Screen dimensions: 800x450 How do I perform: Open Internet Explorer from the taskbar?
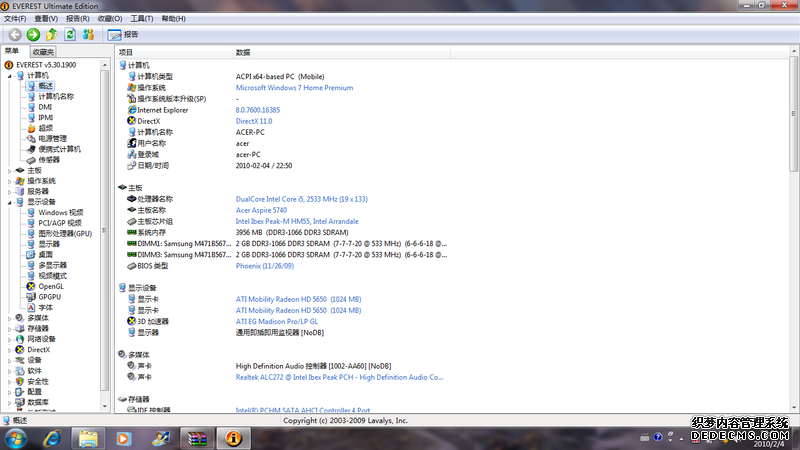(x=52, y=438)
